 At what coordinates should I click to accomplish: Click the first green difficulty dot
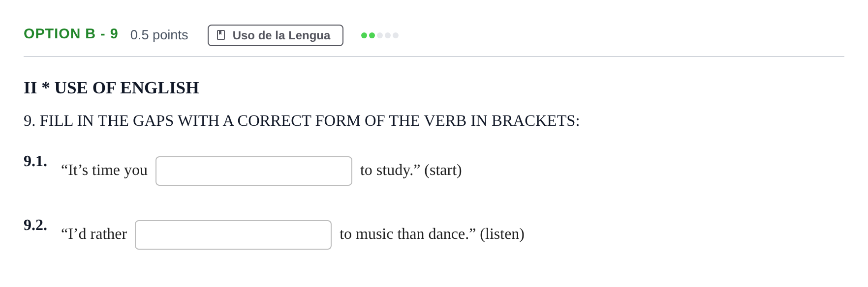[364, 35]
